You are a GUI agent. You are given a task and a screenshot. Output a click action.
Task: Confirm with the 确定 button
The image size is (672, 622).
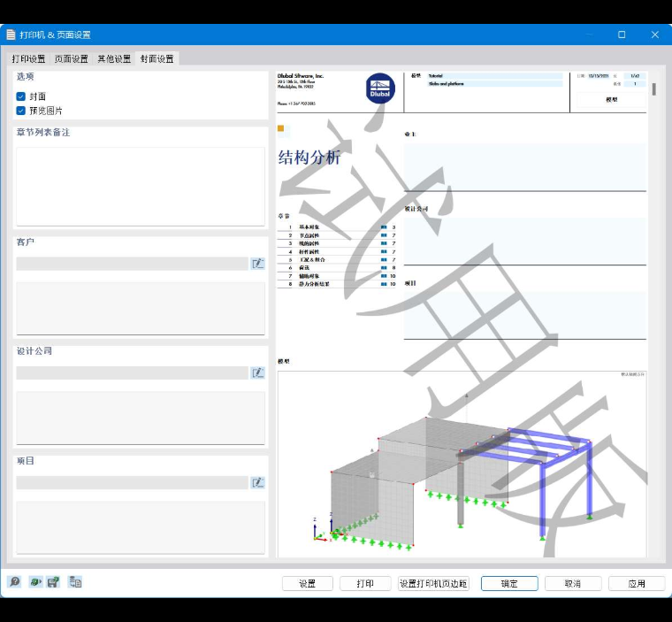pos(509,583)
